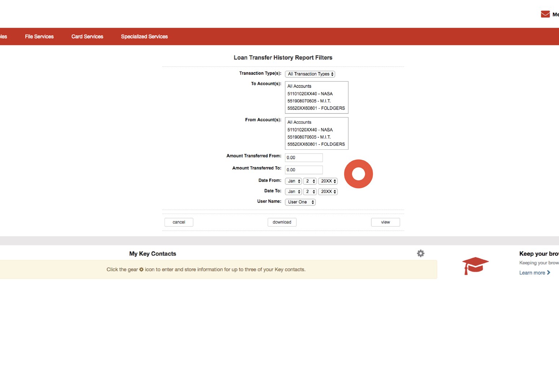The image size is (559, 392).
Task: Open the Specialized Services menu
Action: [144, 36]
